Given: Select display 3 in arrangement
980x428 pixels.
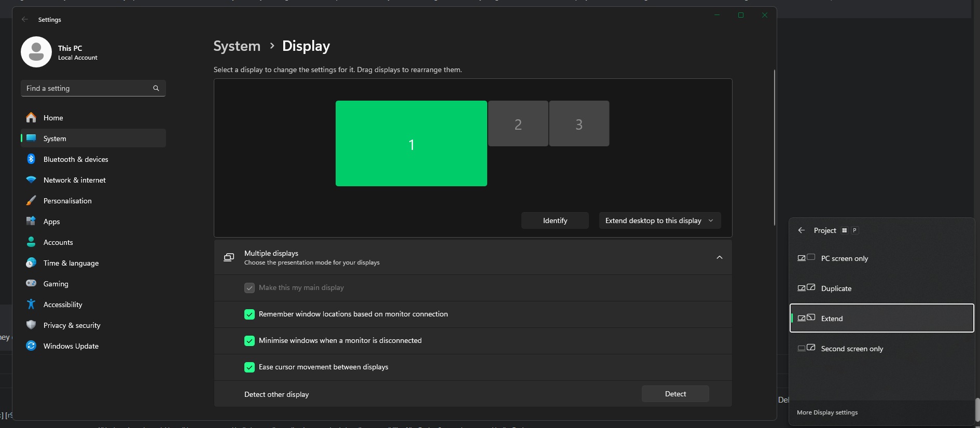Looking at the screenshot, I should tap(579, 123).
